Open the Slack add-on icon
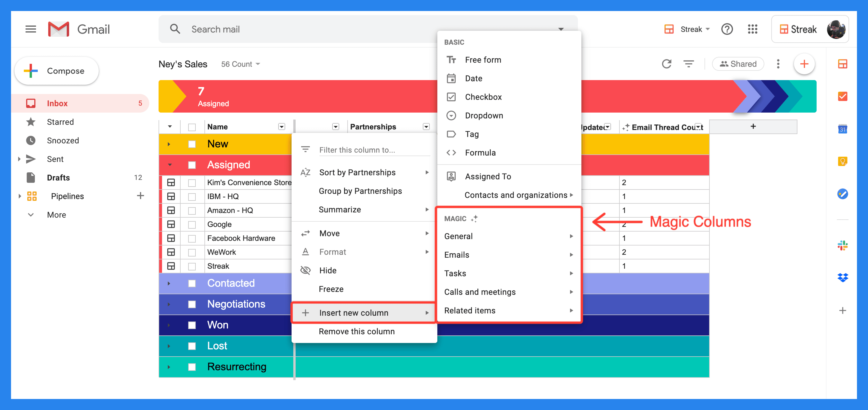 pos(842,245)
